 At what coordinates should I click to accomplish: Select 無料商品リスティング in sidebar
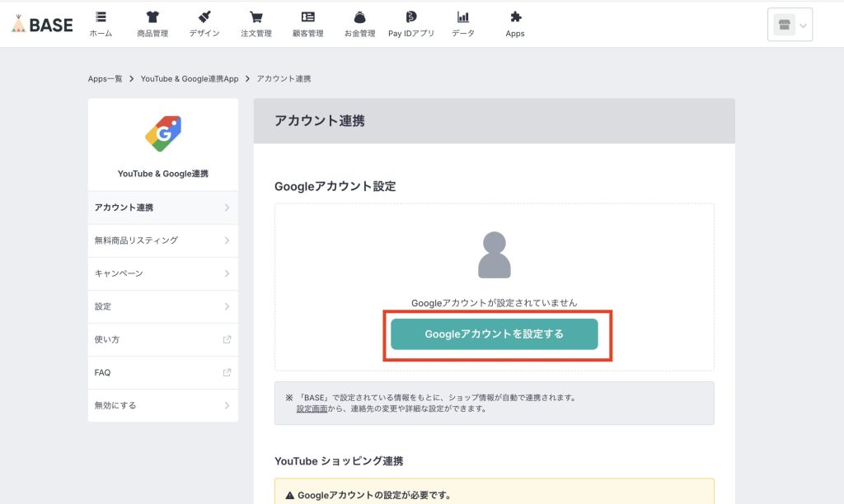click(163, 240)
